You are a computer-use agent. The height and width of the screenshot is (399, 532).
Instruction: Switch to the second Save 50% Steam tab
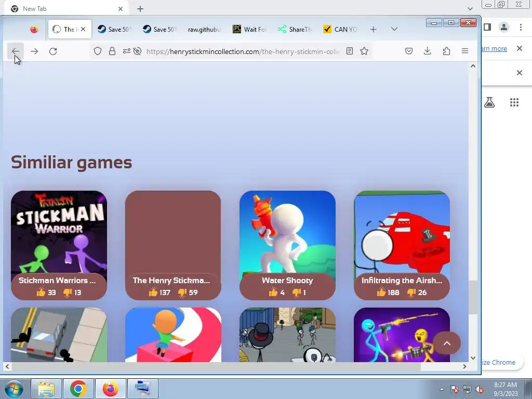tap(159, 30)
